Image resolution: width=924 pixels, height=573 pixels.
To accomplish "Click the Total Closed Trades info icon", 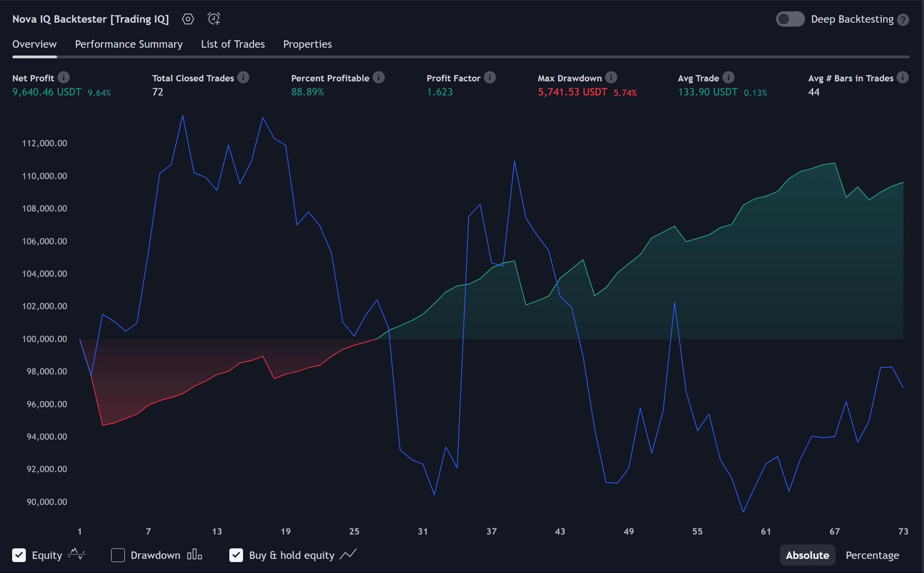I will pos(243,77).
